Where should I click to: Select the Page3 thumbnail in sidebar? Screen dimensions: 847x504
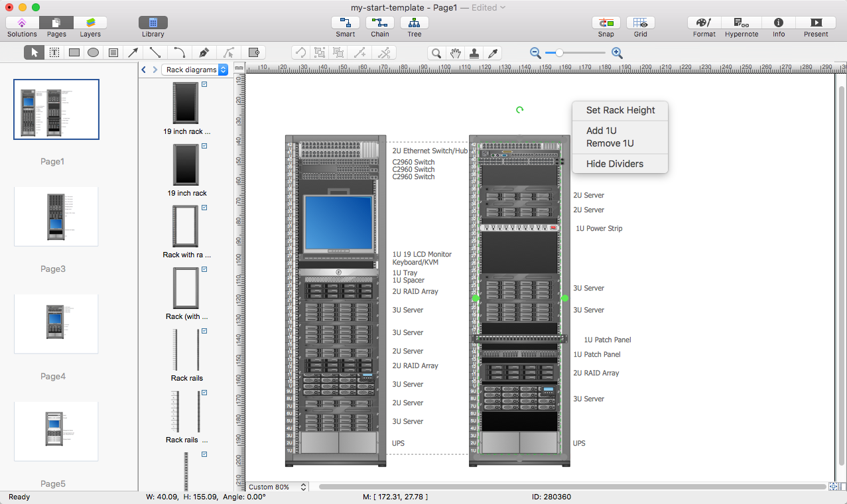tap(56, 216)
